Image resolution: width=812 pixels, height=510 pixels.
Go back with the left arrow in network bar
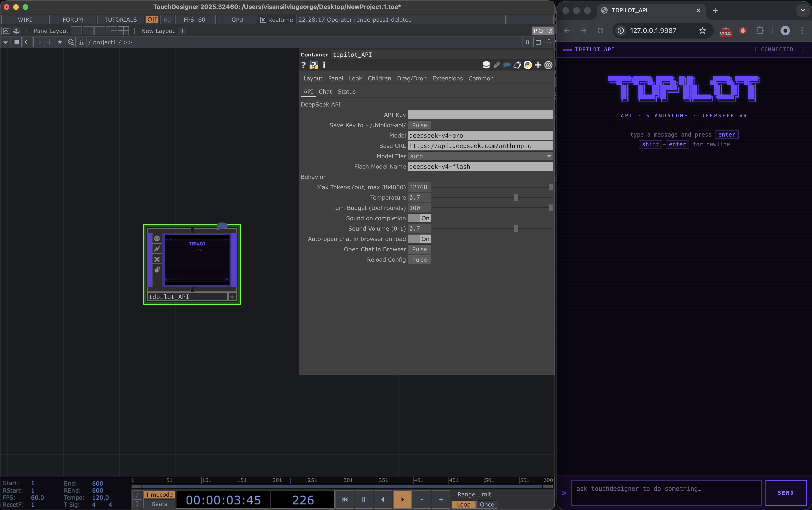[x=28, y=42]
